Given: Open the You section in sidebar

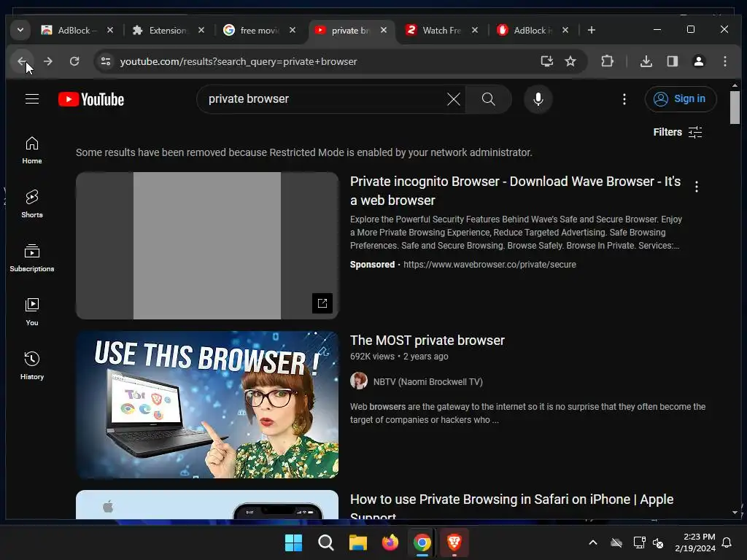Looking at the screenshot, I should 32,311.
